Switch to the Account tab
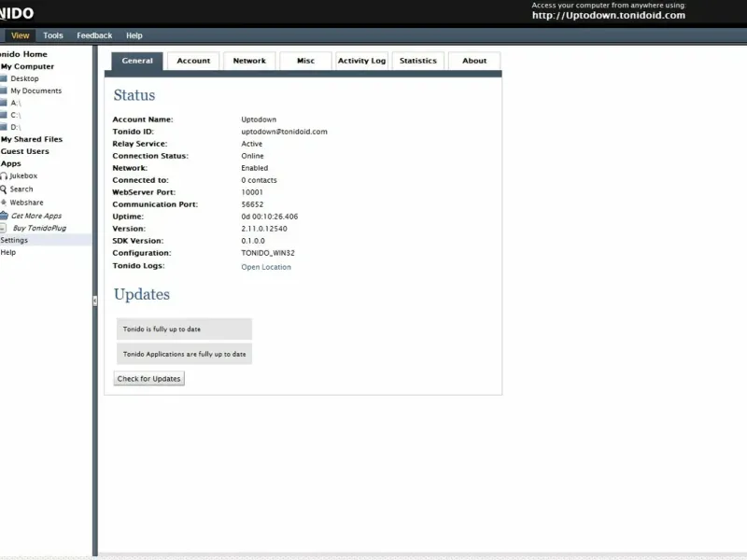This screenshot has width=747, height=560. pos(193,61)
